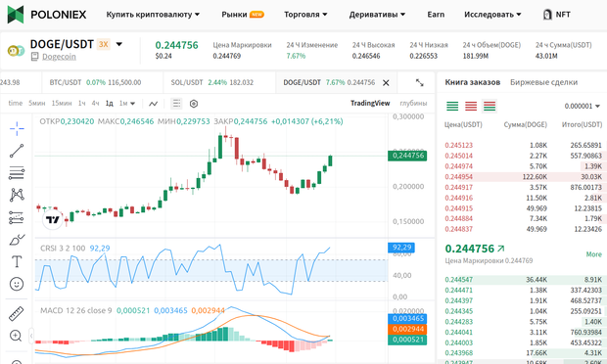Select the Fibonacci retracement tool
The width and height of the screenshot is (607, 364).
click(17, 173)
